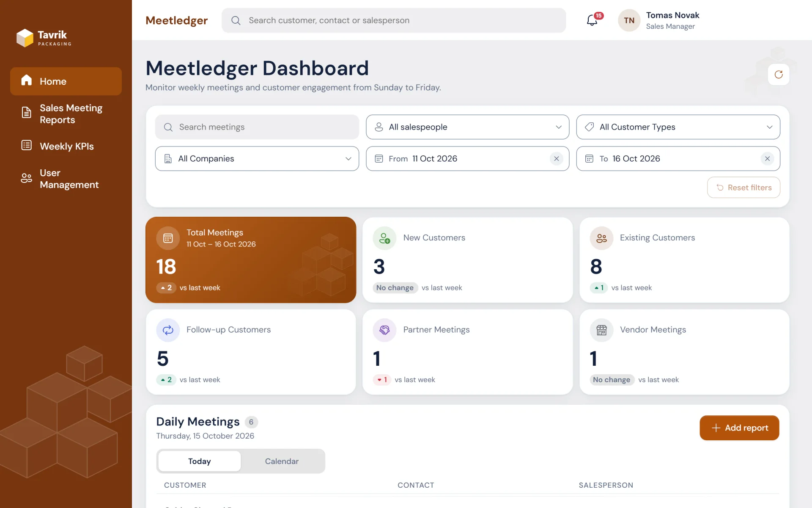
Task: Click Tomas Novak profile name
Action: pos(672,15)
